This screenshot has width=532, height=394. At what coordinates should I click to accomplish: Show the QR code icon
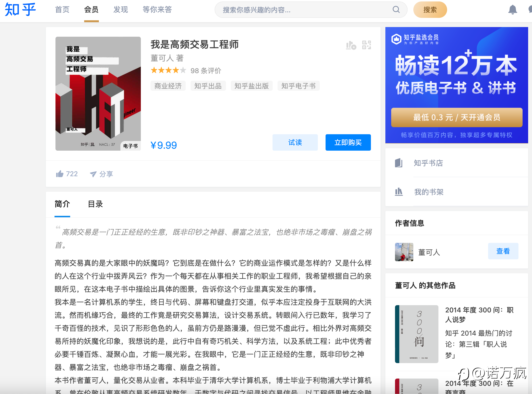pos(366,45)
